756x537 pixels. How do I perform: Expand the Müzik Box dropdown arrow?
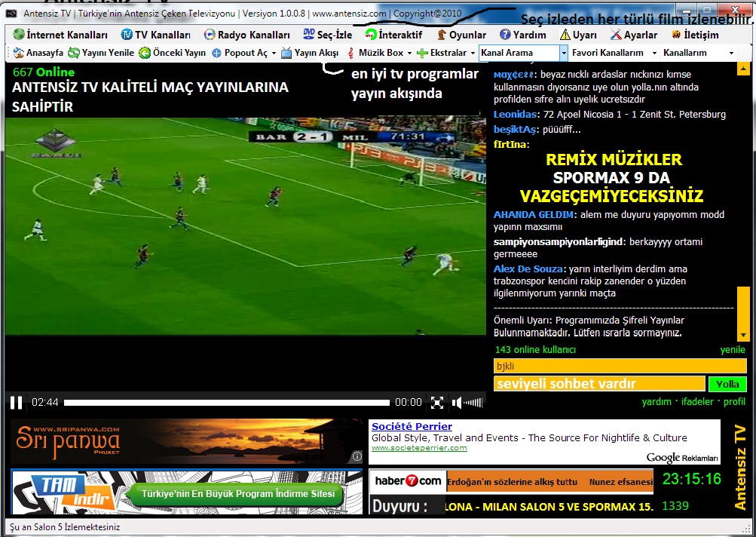(409, 53)
